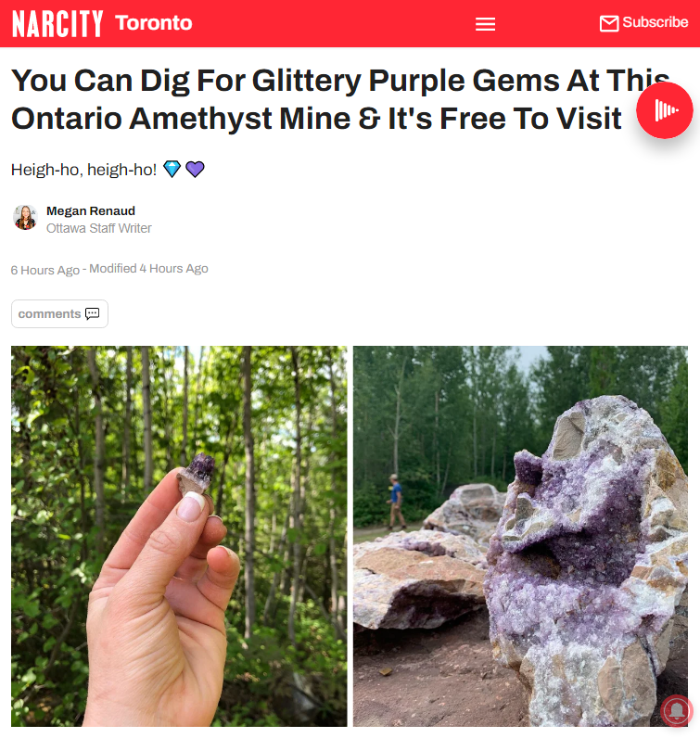
Task: Click the Ottawa Staff Writer text
Action: tap(99, 228)
